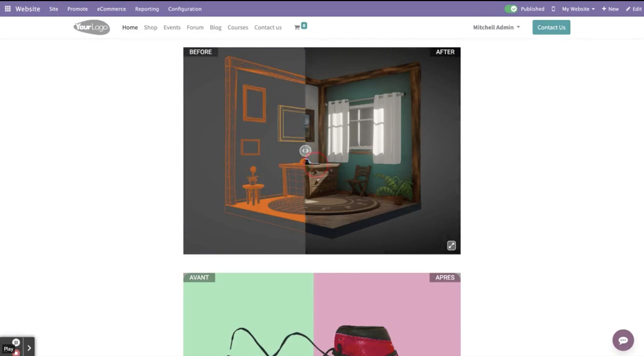Viewport: 644px width, 356px height.
Task: Go to the Shop page link
Action: tap(150, 27)
